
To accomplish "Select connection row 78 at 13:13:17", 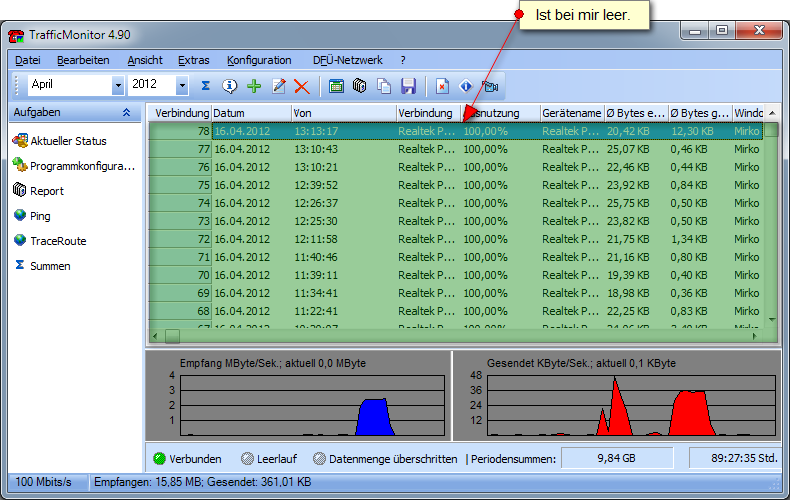I will (x=456, y=131).
